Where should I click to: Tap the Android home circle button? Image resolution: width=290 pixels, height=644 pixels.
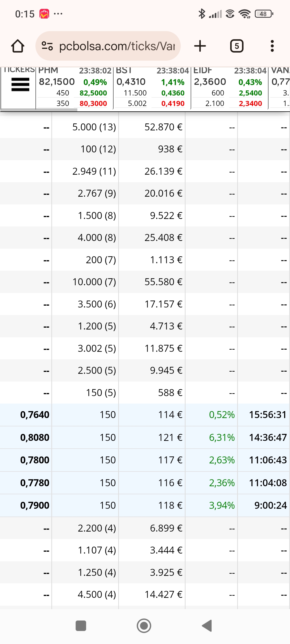144,626
